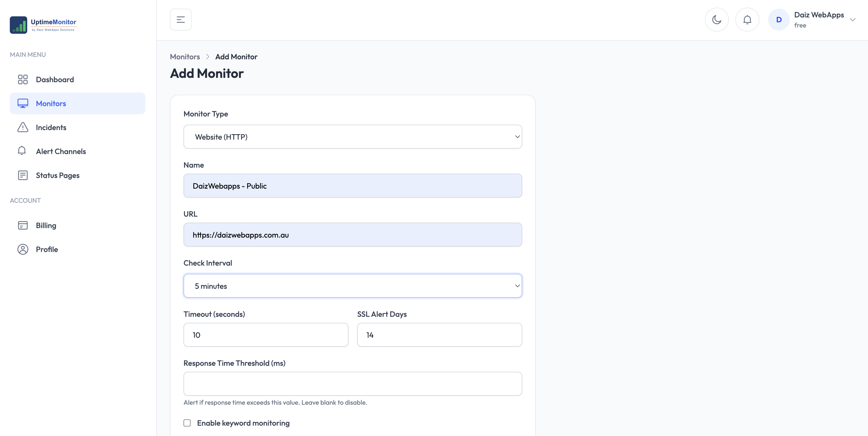Screen dimensions: 868x436
Task: Click the Response Time Threshold field
Action: coord(353,384)
